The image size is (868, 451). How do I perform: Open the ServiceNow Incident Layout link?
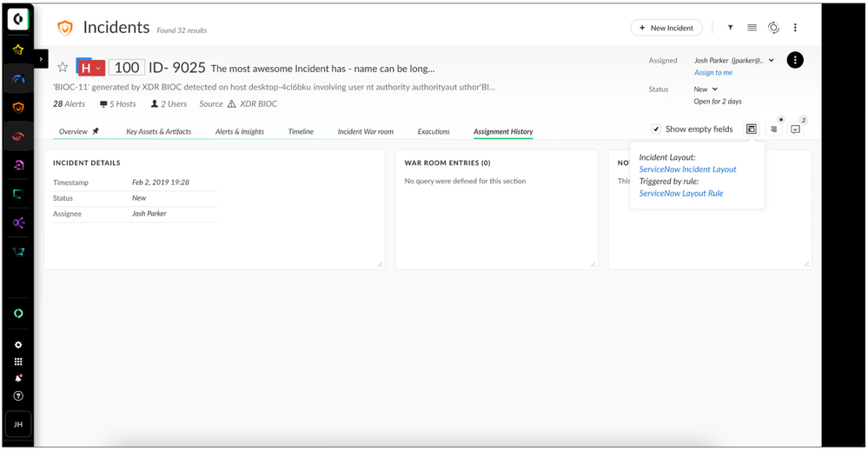tap(687, 169)
